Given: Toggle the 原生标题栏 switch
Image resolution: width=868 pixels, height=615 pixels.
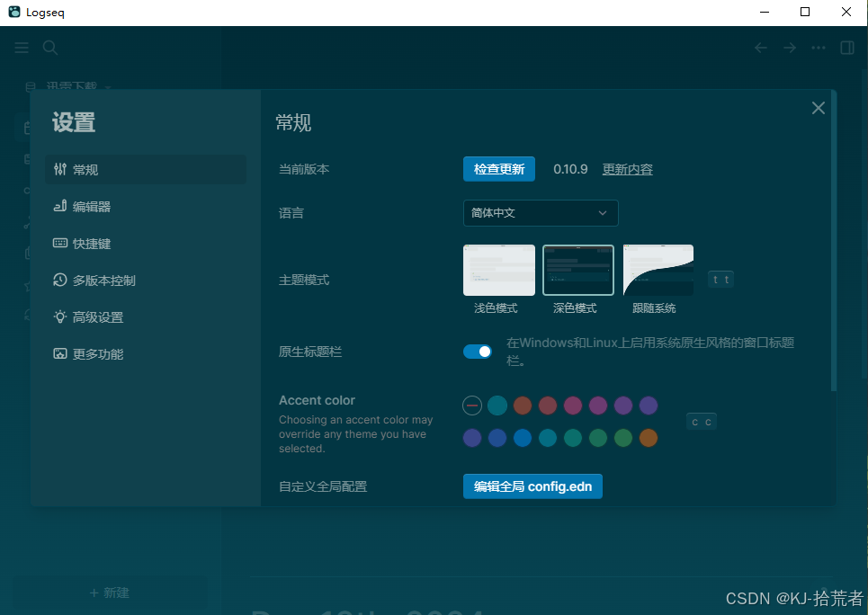Looking at the screenshot, I should point(478,352).
